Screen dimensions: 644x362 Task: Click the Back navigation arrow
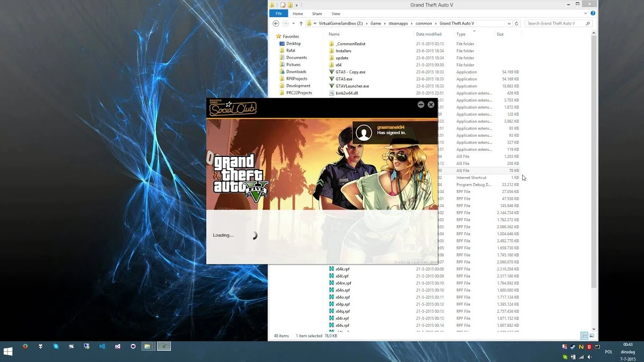(x=276, y=23)
